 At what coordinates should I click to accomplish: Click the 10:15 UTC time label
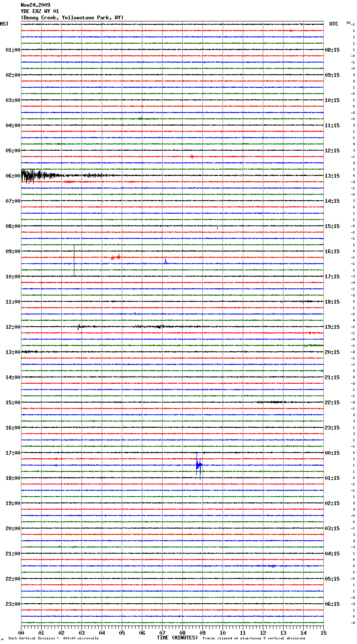click(x=332, y=100)
